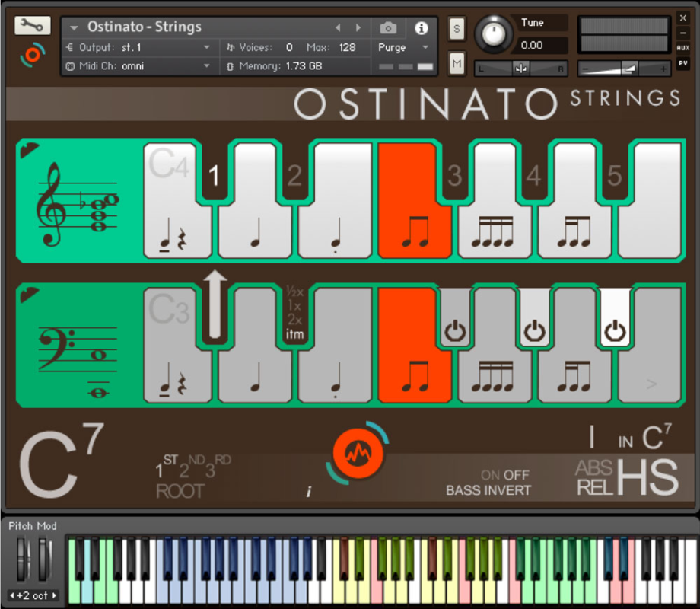Select the ROOT inversion option

coord(180,491)
